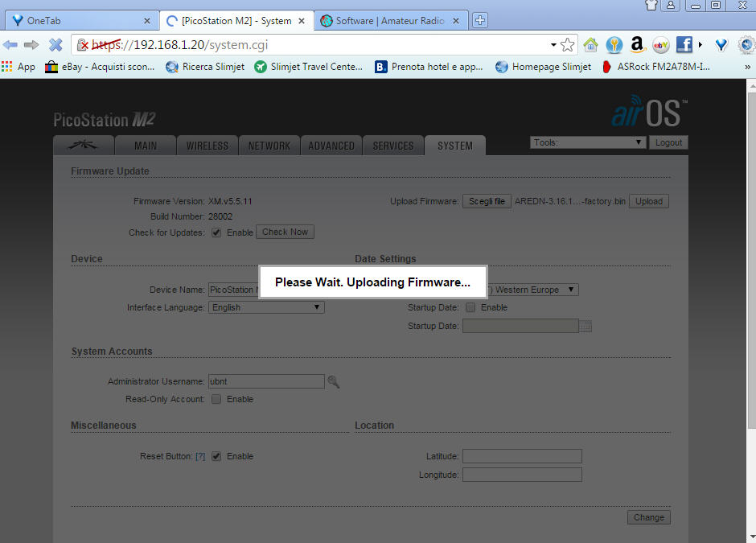Image resolution: width=756 pixels, height=543 pixels.
Task: Click the Device Name input field
Action: click(x=234, y=290)
